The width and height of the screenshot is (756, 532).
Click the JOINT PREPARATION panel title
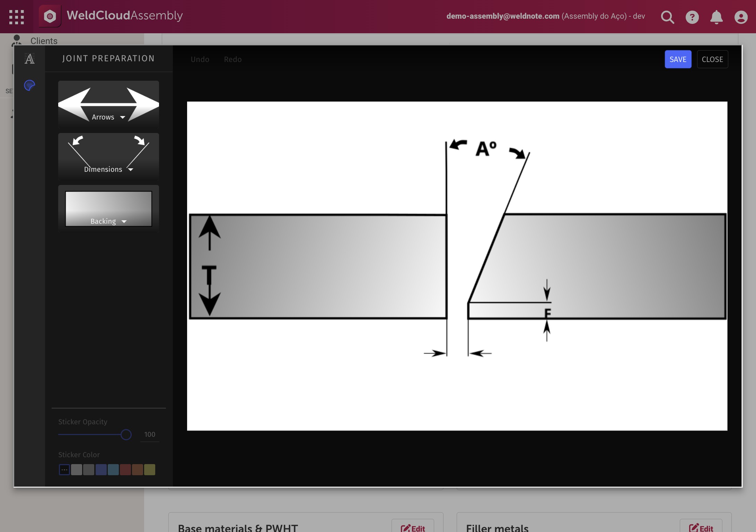108,59
